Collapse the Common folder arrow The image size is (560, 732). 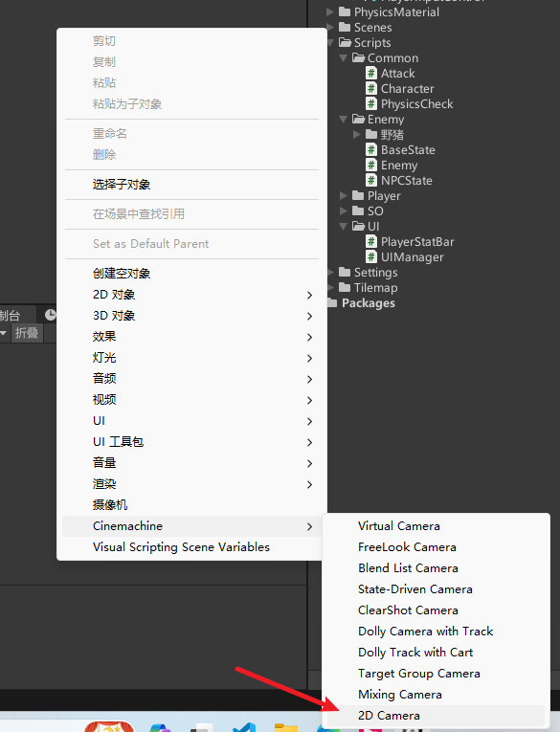(x=344, y=57)
